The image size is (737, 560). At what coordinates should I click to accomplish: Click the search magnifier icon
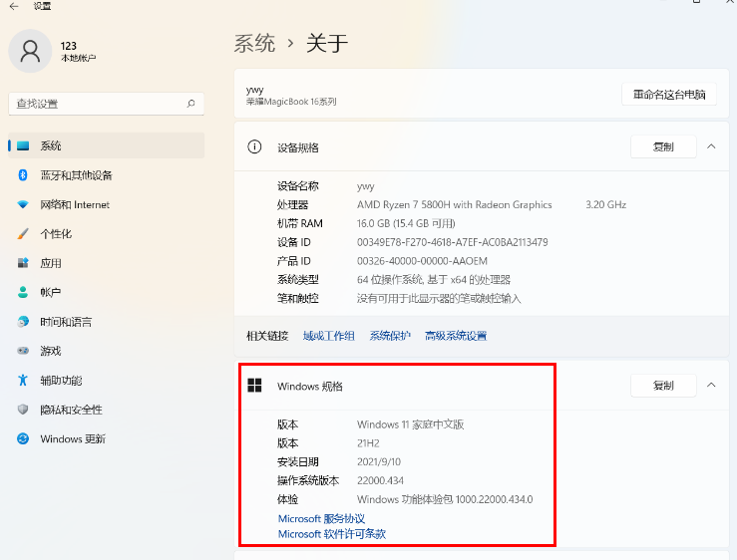point(190,104)
